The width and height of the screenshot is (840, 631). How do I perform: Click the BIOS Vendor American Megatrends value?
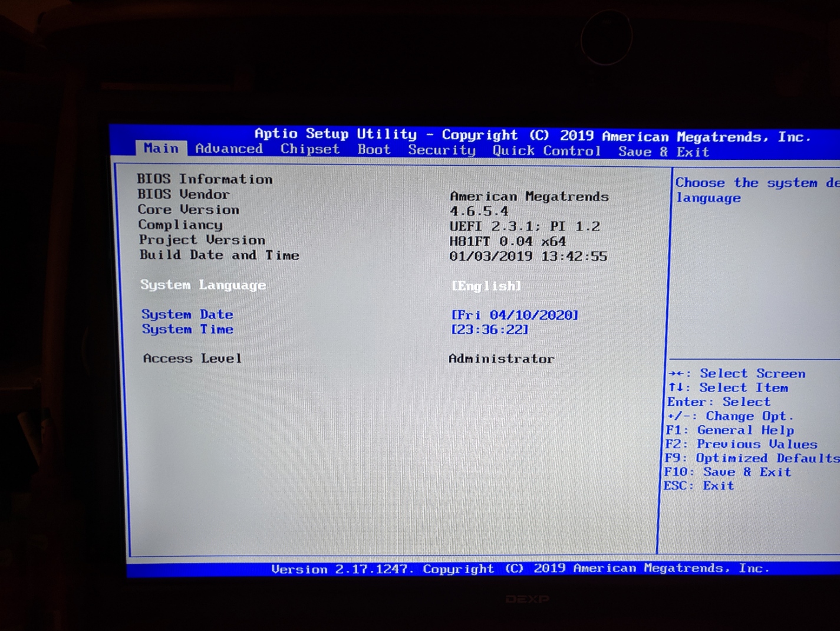point(529,196)
